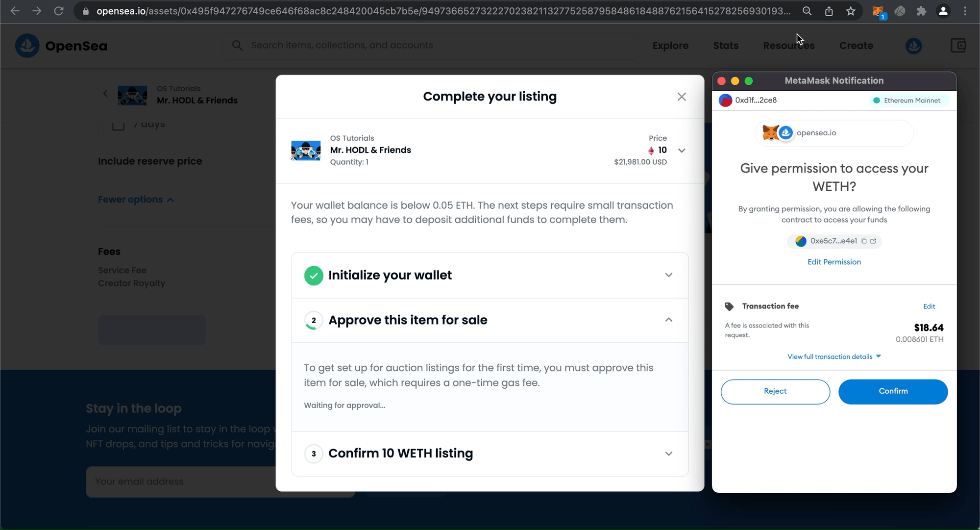Screen dimensions: 980x530
Task: Copy contract address 0xe5c7...e4e1
Action: point(864,241)
